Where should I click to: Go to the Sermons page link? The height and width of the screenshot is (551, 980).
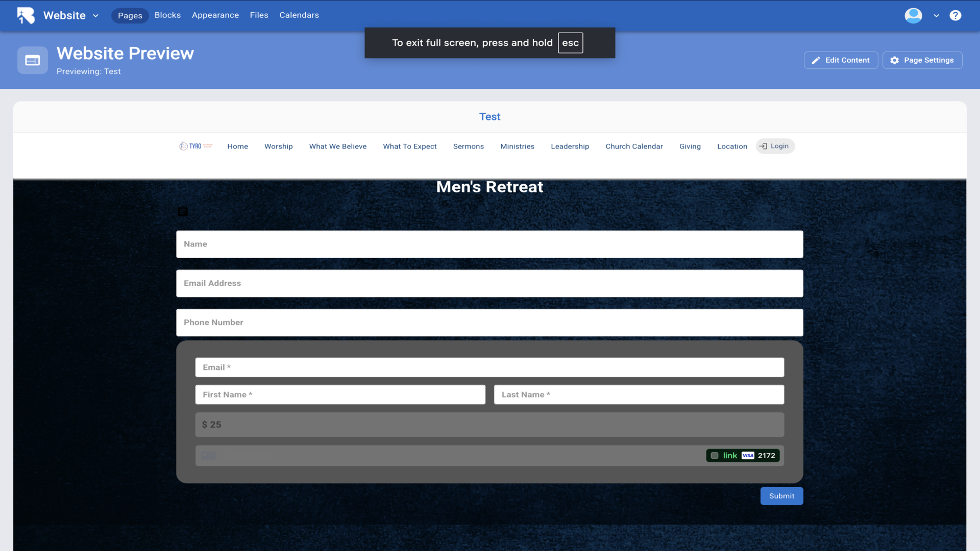click(x=468, y=146)
